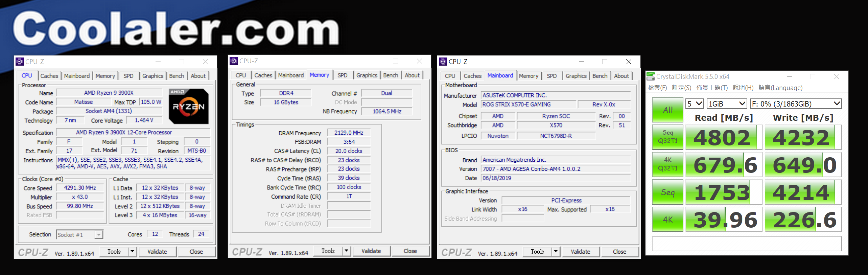Close the CrystalDiskMark window
Screen dimensions: 868x275
pos(837,77)
